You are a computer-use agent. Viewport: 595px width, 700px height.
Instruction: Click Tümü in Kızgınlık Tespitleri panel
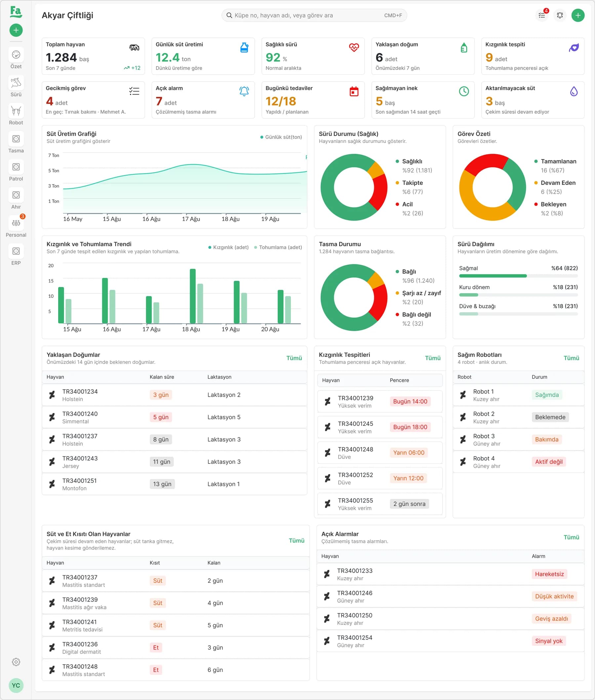point(433,358)
